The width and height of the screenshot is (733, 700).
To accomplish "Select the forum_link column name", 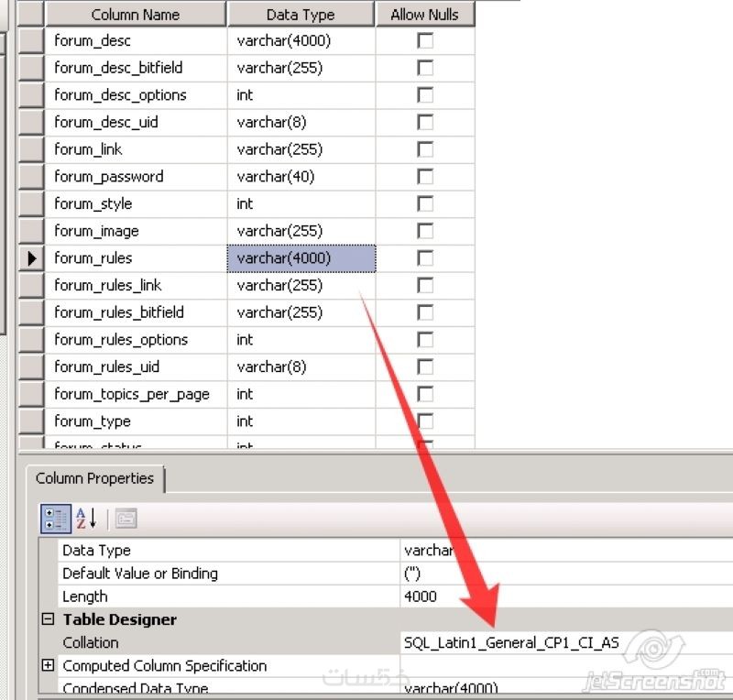I will pos(136,149).
